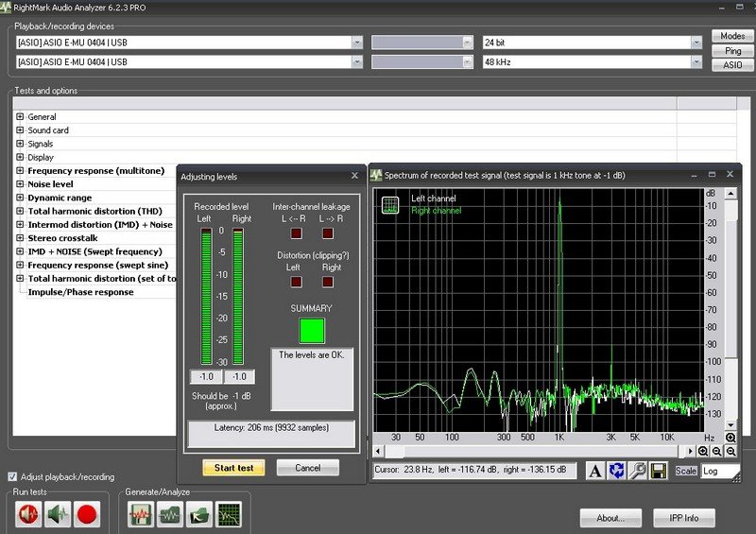Click the save floppy disk icon in spectrum window

(x=659, y=470)
